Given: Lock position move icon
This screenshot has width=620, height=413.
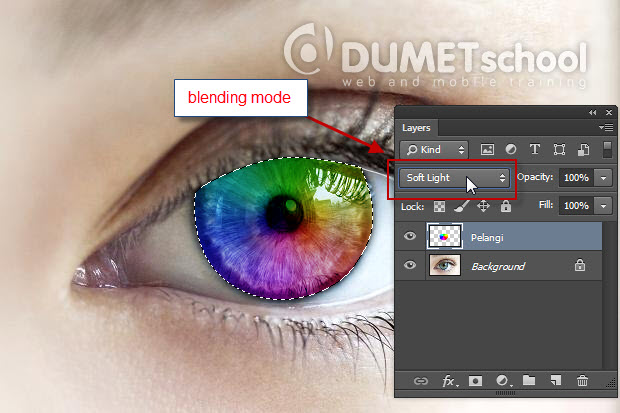Looking at the screenshot, I should coord(483,206).
